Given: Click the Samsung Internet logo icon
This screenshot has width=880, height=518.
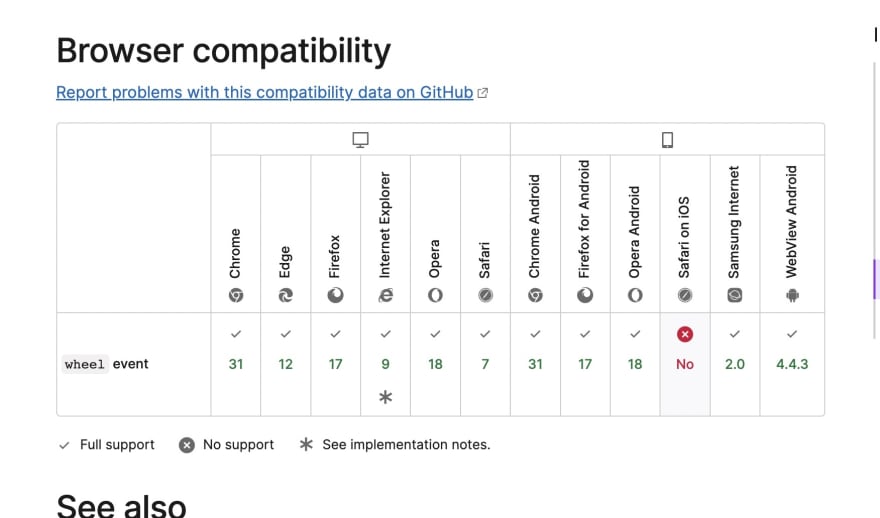Looking at the screenshot, I should [x=735, y=295].
